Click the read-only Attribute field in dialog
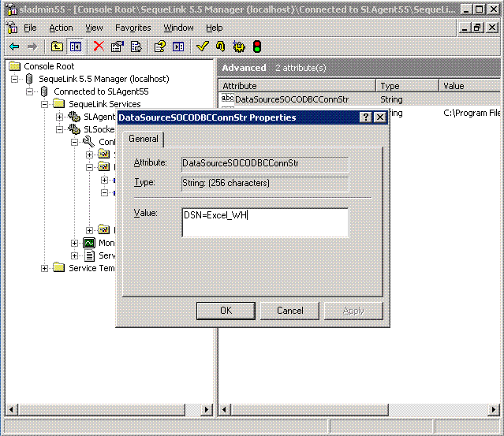Viewport: 504px width, 436px height. [x=265, y=164]
